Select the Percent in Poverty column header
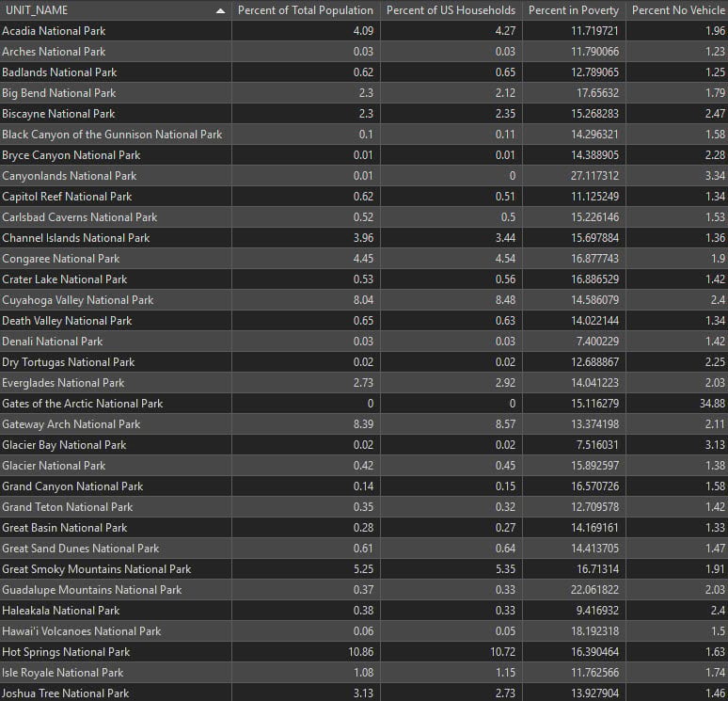728x701 pixels. coord(574,10)
